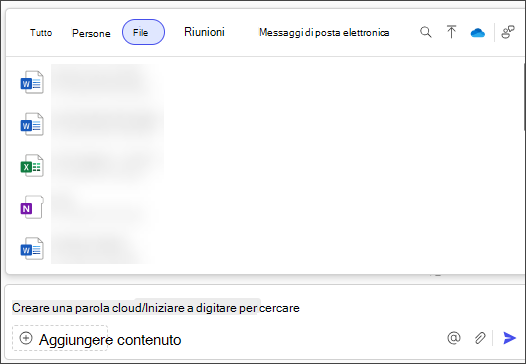Select the File filter tab

(144, 32)
